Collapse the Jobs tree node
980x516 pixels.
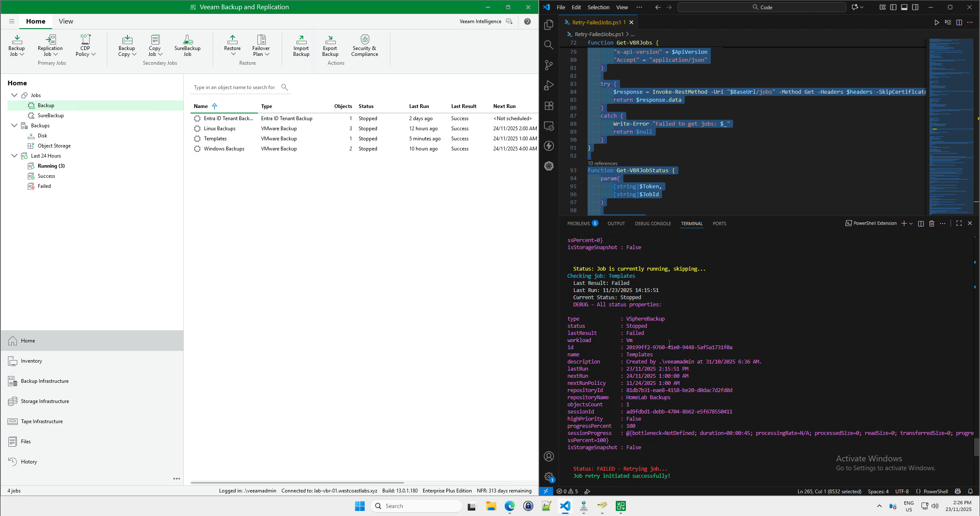coord(14,95)
